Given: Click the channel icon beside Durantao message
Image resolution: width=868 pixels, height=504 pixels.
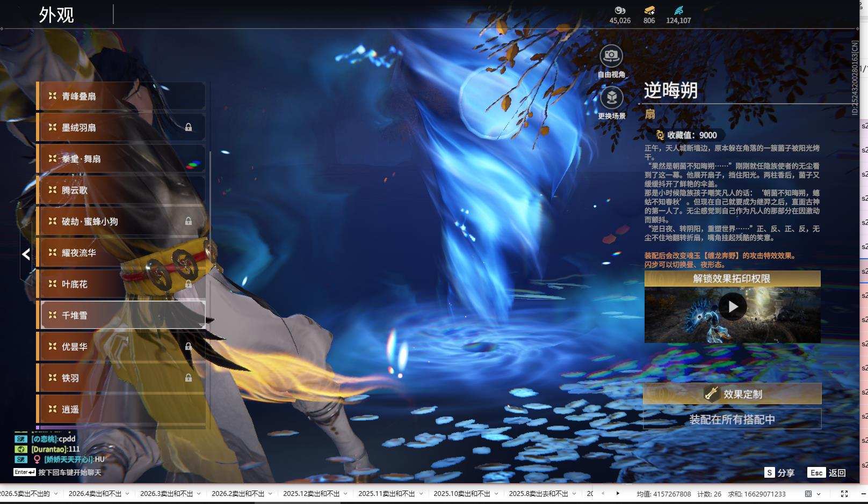Looking at the screenshot, I should pyautogui.click(x=21, y=449).
